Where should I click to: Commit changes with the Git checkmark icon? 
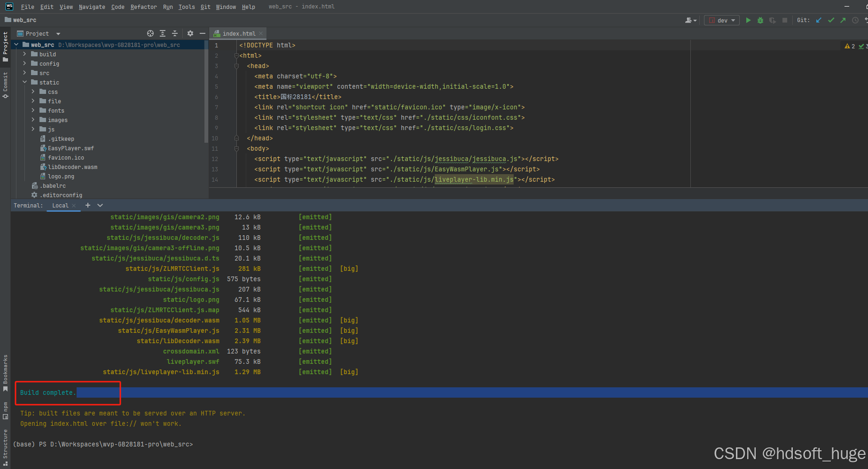pyautogui.click(x=831, y=20)
